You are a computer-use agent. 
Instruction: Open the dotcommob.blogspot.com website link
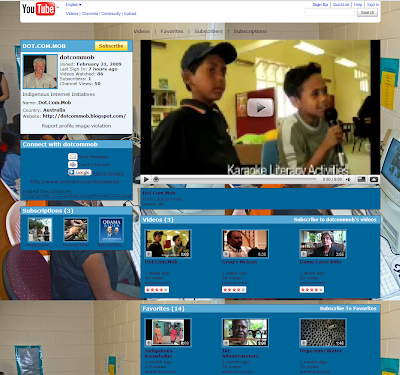84,116
